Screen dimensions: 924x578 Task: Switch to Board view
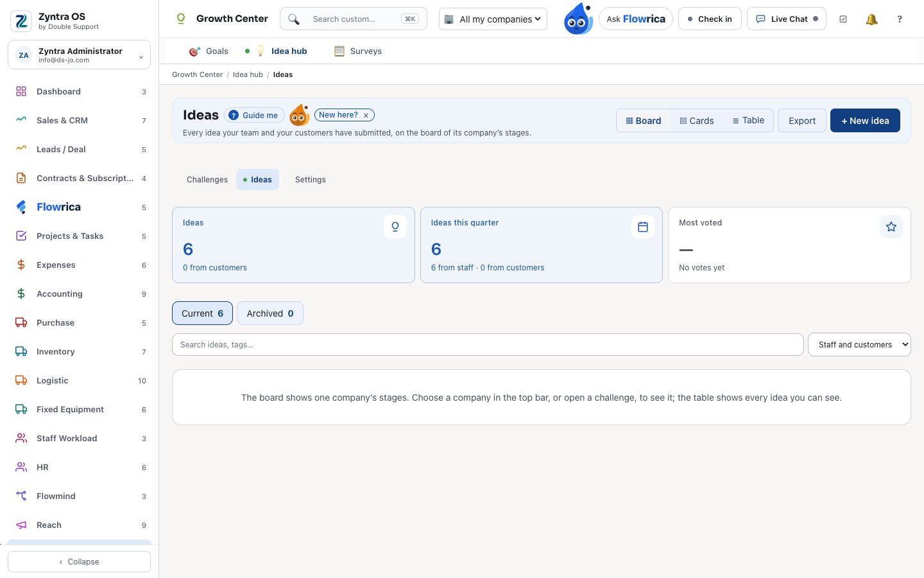tap(644, 121)
